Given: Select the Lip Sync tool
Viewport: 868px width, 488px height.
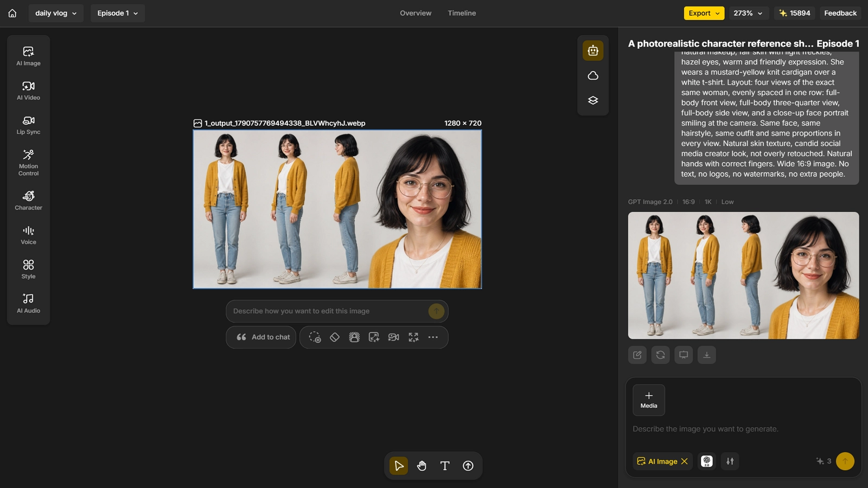Looking at the screenshot, I should point(28,125).
